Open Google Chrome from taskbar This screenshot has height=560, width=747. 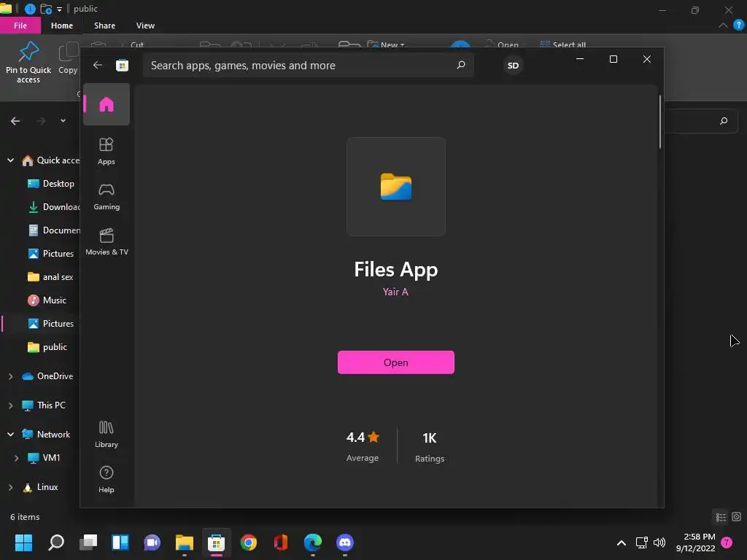tap(249, 542)
